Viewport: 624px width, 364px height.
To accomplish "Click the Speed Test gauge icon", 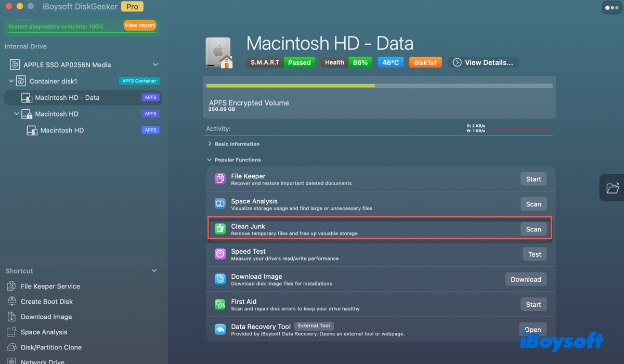I will click(220, 254).
